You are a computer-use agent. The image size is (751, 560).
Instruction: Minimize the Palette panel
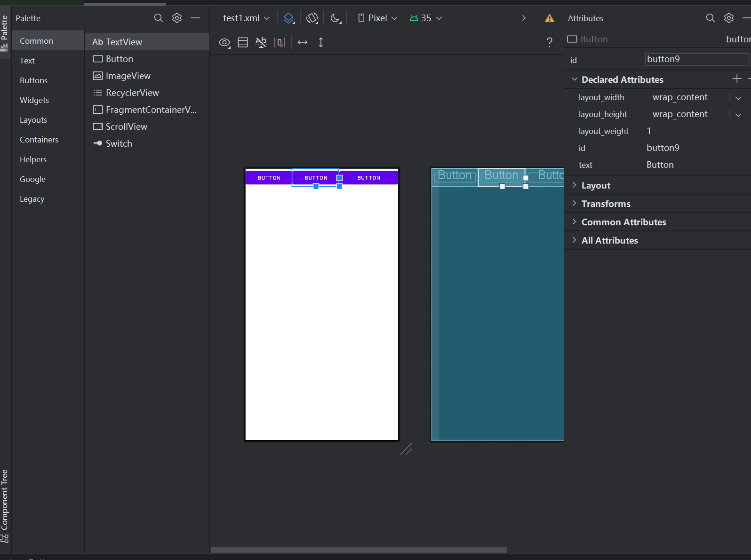click(195, 18)
